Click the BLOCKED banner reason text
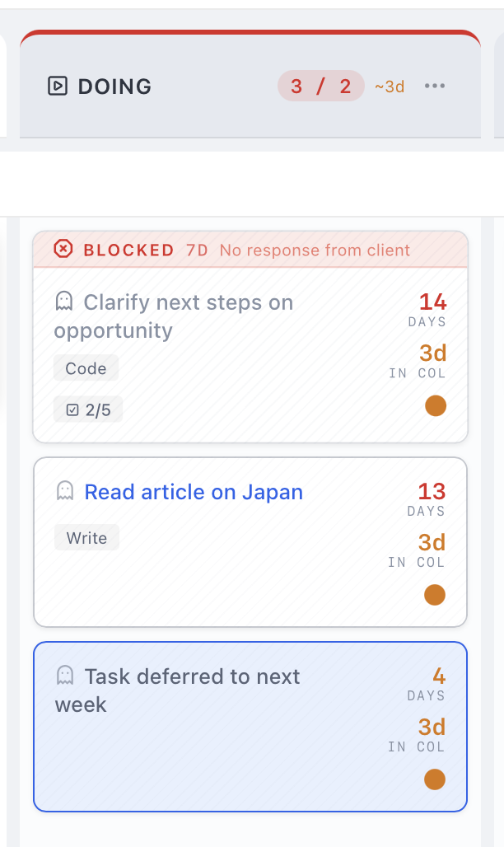The height and width of the screenshot is (847, 504). click(x=315, y=250)
